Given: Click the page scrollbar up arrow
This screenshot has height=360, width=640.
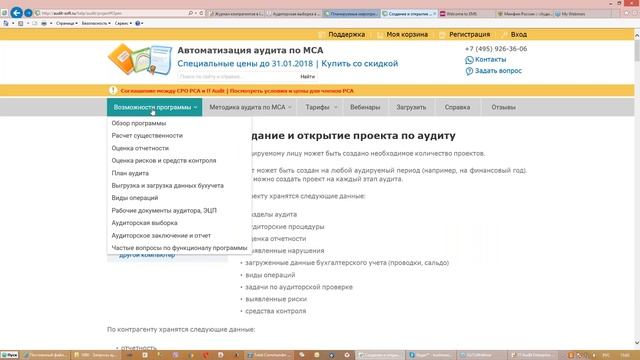Looking at the screenshot, I should tap(637, 36).
